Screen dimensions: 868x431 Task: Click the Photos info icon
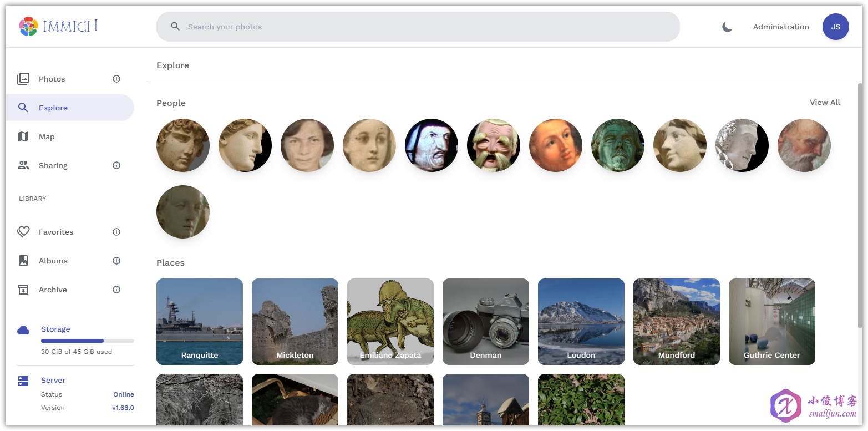coord(116,79)
